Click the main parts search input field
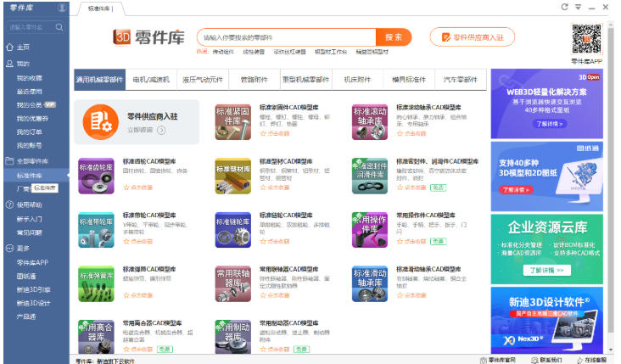 (x=286, y=37)
